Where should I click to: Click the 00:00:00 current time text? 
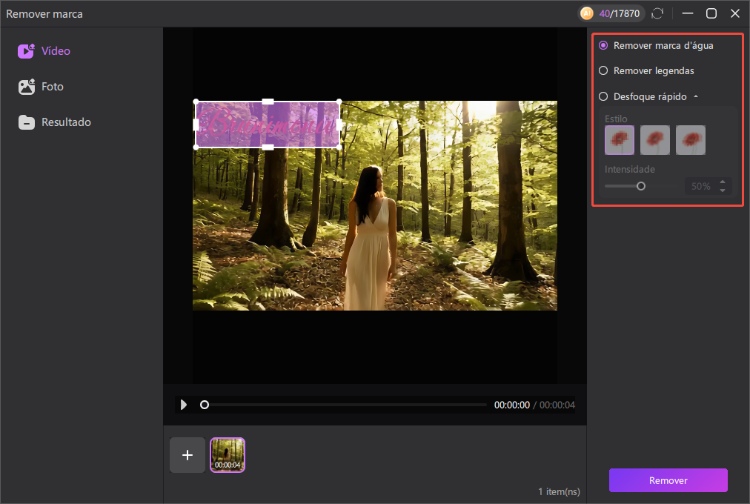tap(512, 405)
